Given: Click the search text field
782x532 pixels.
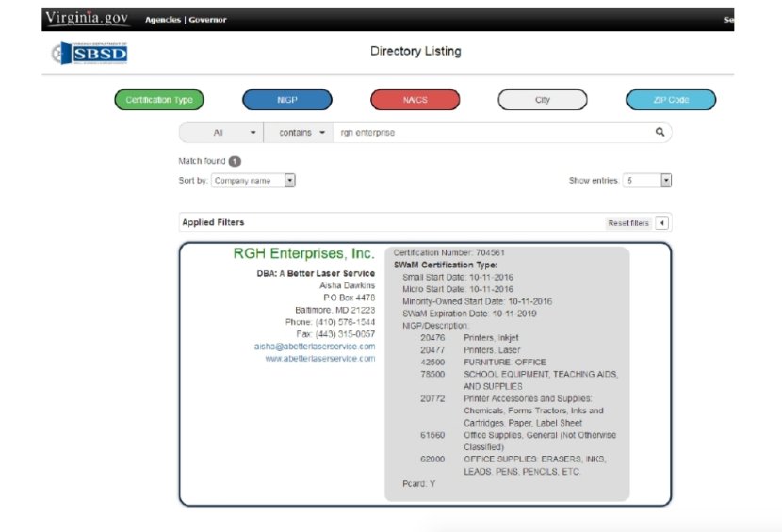Looking at the screenshot, I should click(494, 133).
